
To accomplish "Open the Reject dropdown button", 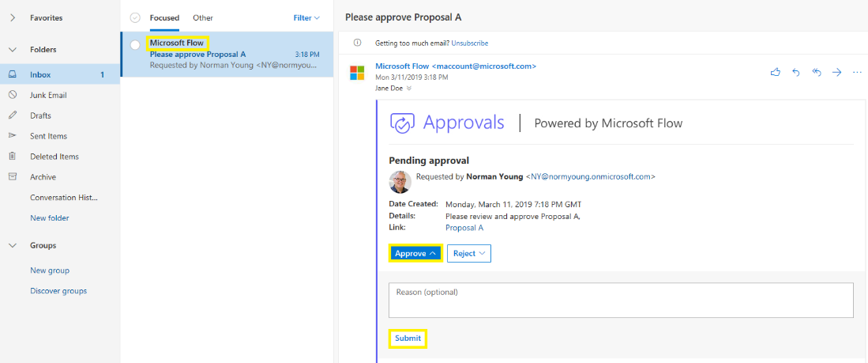I will click(469, 253).
